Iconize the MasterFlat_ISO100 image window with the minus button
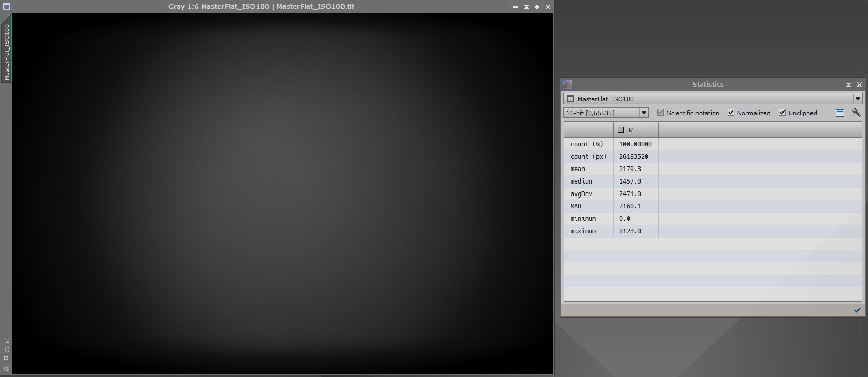 coord(515,7)
